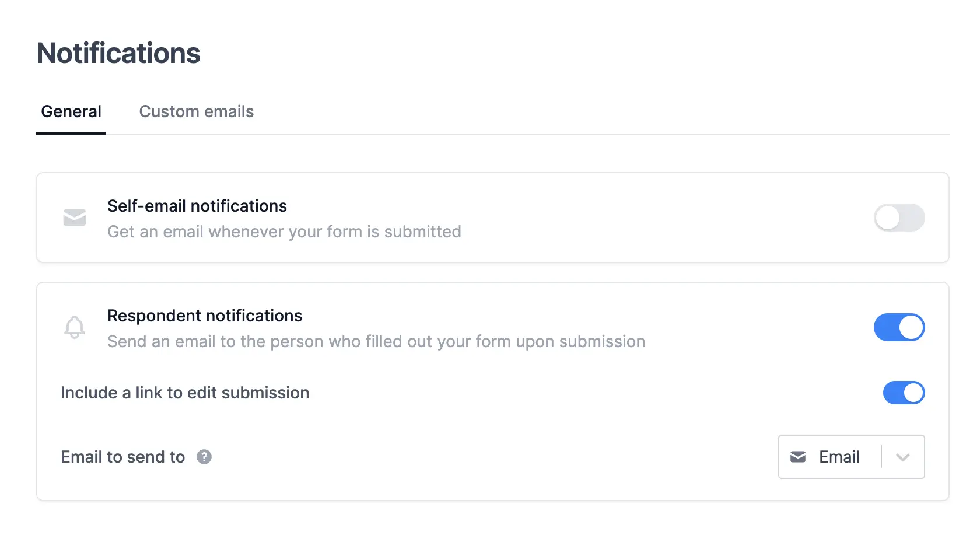
Task: Click the Notifications page heading
Action: click(118, 53)
